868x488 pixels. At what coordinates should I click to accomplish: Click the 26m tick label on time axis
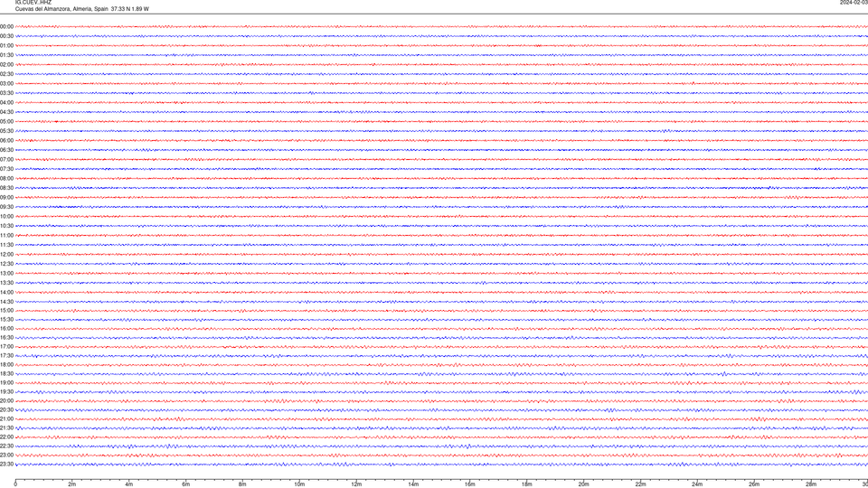point(754,484)
